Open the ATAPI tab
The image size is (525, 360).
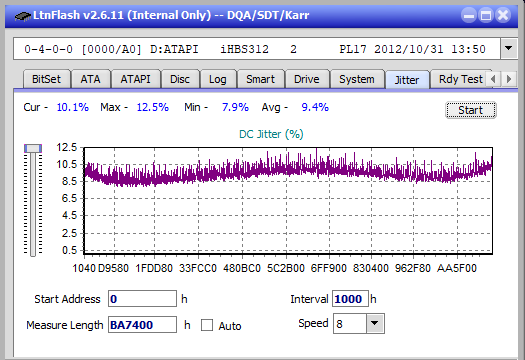(135, 79)
